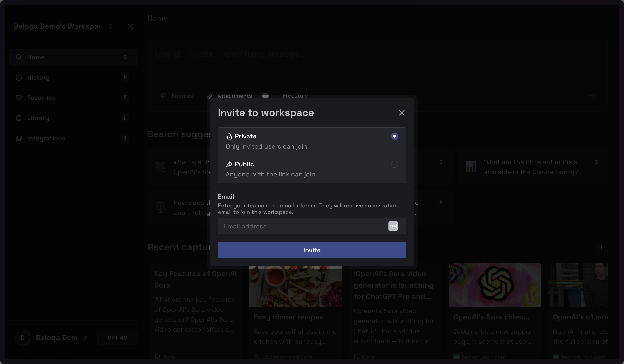Open the GPT-4O model selector
The width and height of the screenshot is (624, 364).
[x=117, y=337]
